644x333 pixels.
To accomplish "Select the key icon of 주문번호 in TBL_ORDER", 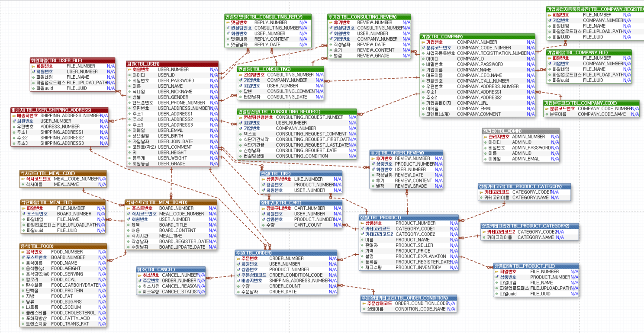I will pyautogui.click(x=238, y=258).
